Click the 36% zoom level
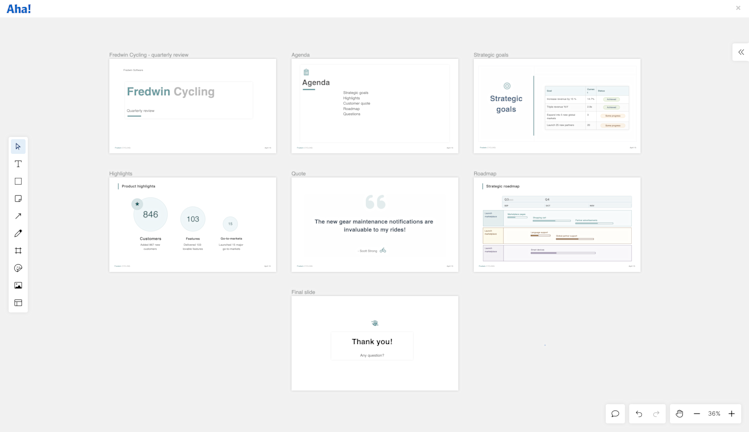The height and width of the screenshot is (432, 749). (x=714, y=414)
